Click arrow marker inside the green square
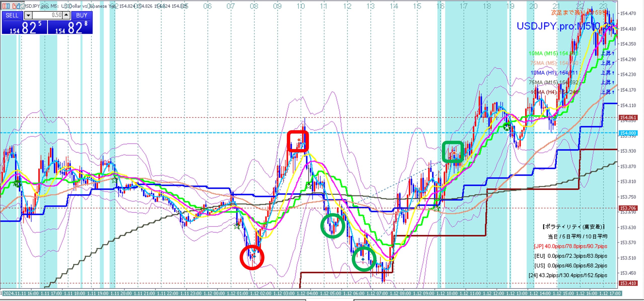Screen dimensions: 644x301 [x=454, y=153]
